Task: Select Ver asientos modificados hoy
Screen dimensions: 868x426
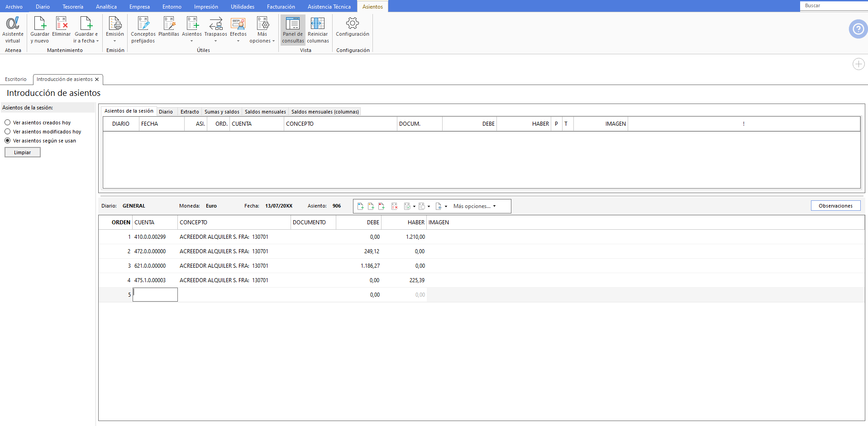Action: click(x=8, y=132)
